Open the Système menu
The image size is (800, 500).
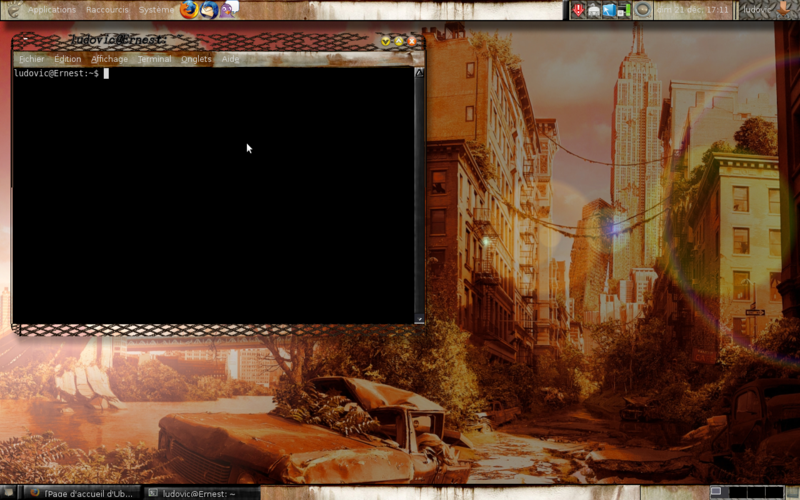[x=157, y=10]
